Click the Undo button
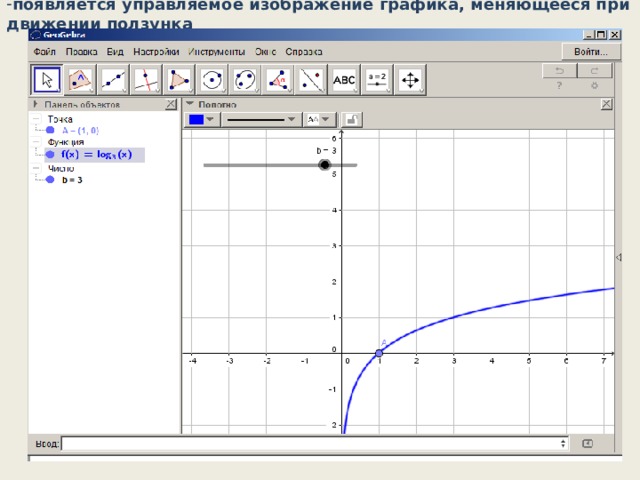The image size is (640, 480). [x=559, y=71]
